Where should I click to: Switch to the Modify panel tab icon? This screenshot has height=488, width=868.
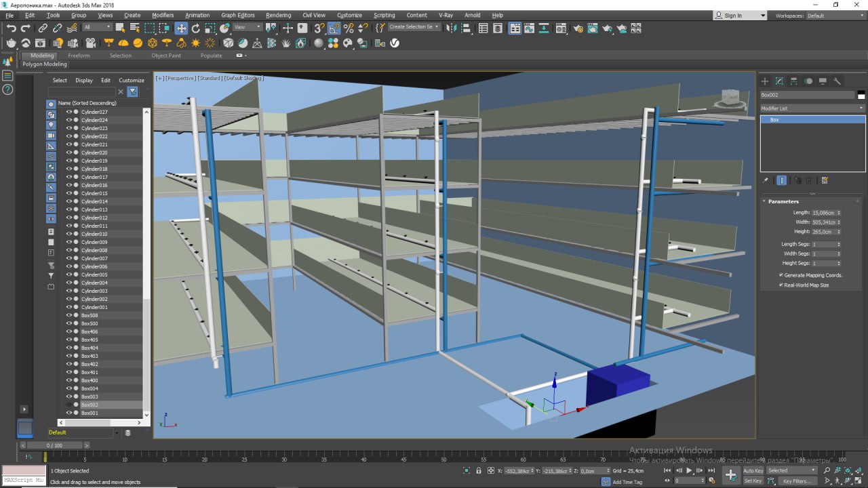[x=779, y=81]
